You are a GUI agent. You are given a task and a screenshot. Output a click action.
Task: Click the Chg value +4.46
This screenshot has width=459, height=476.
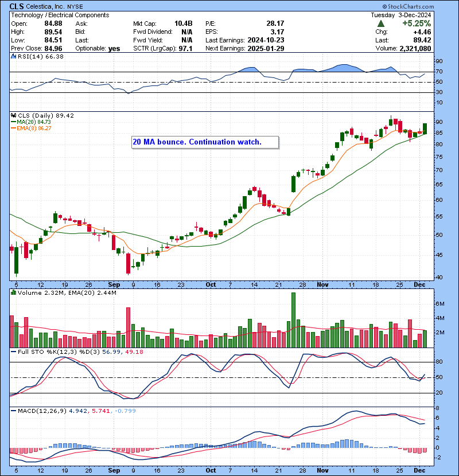coord(422,32)
